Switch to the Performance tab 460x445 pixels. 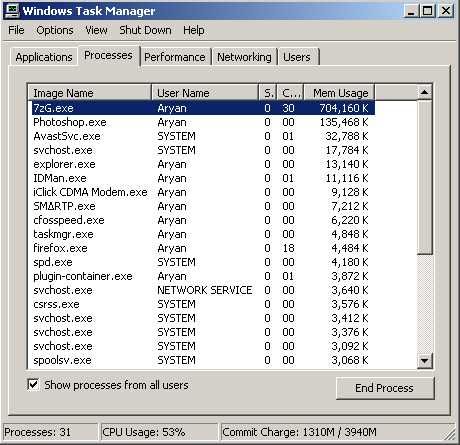coord(175,57)
